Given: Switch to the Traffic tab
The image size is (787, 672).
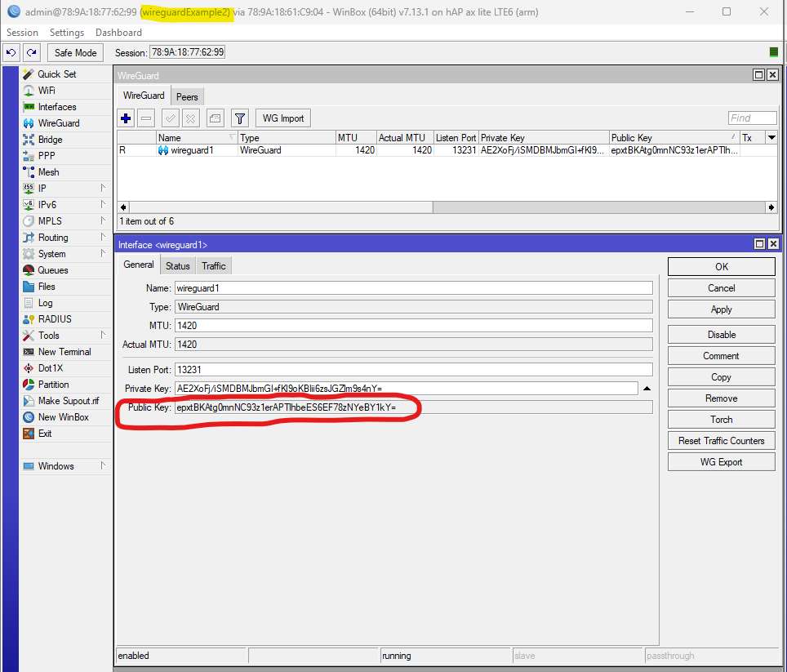Looking at the screenshot, I should 214,266.
